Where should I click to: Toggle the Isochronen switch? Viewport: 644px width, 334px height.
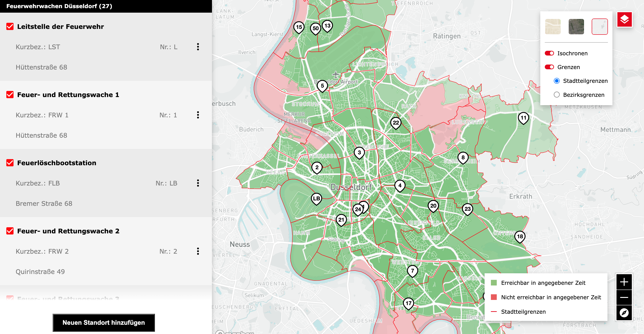click(549, 53)
